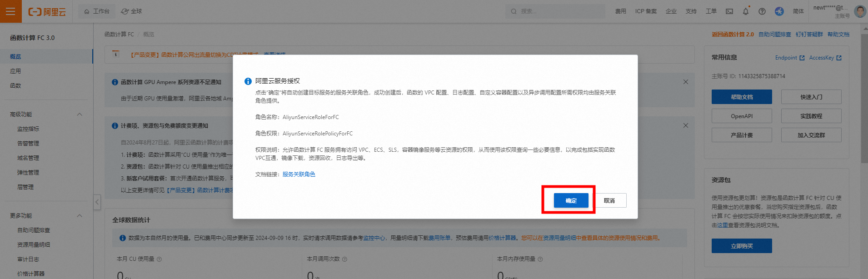The height and width of the screenshot is (279, 868).
Task: Click the 实践教程 button
Action: [x=811, y=116]
